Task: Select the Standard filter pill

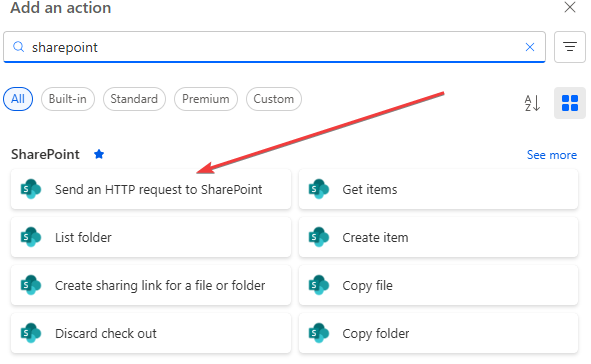Action: click(x=134, y=99)
